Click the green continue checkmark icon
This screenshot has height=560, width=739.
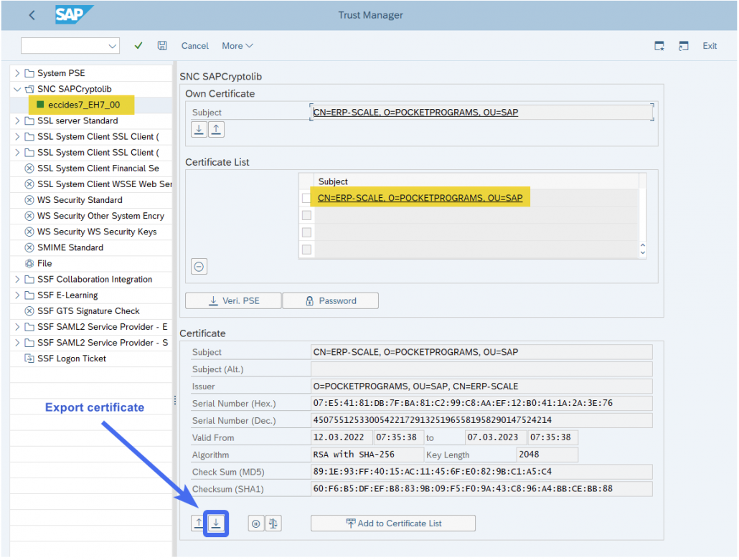click(x=138, y=45)
